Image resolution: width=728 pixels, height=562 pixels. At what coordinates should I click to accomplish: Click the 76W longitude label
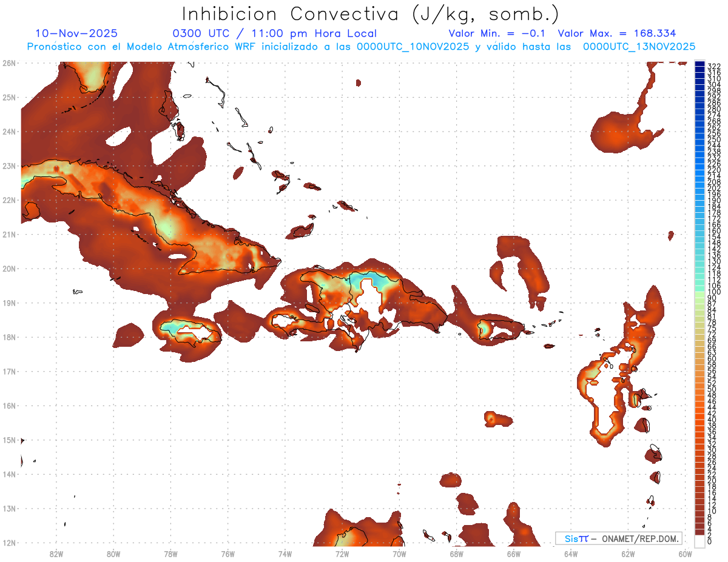click(227, 554)
